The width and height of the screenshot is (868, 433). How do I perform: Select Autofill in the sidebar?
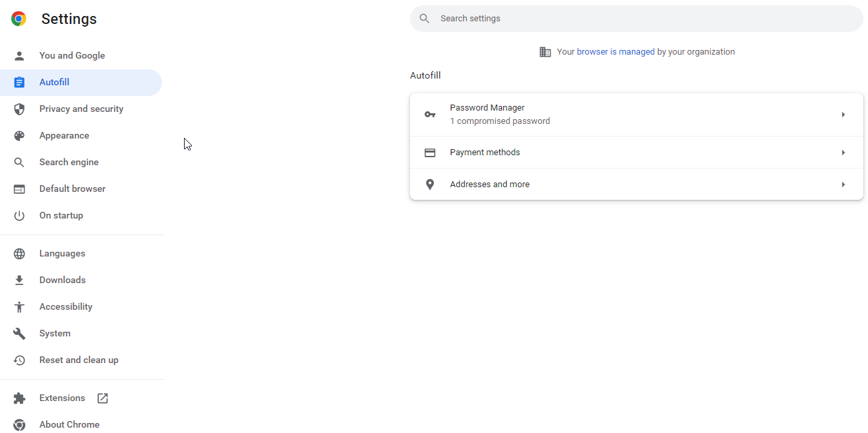click(x=81, y=83)
